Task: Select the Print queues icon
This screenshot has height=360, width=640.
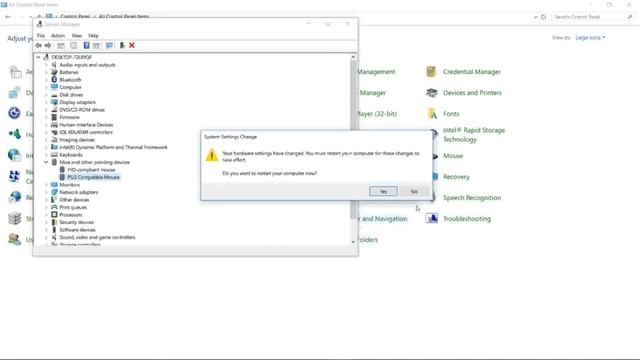Action: tap(54, 207)
